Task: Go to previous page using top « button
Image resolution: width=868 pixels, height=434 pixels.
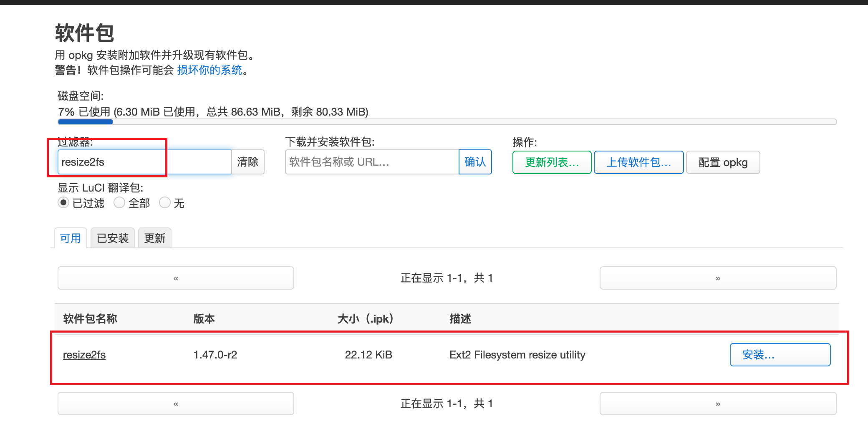Action: (176, 278)
